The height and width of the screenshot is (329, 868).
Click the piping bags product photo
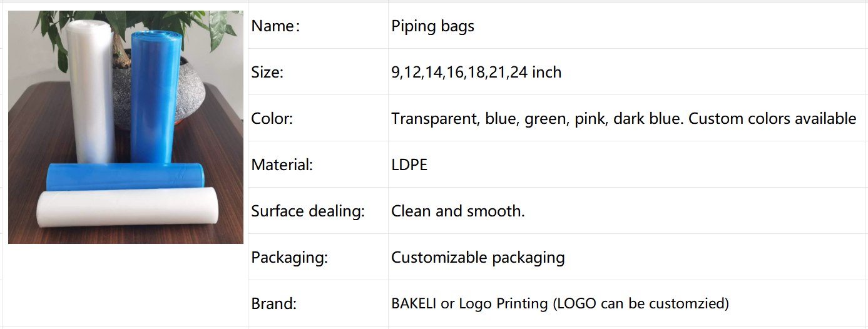point(125,127)
